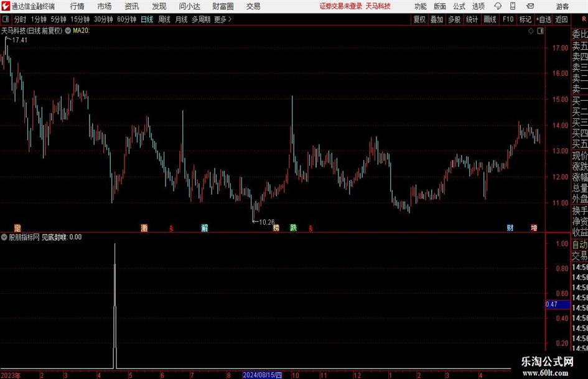The image size is (588, 379).
Task: Click the 游客 user account label
Action: coord(562,6)
